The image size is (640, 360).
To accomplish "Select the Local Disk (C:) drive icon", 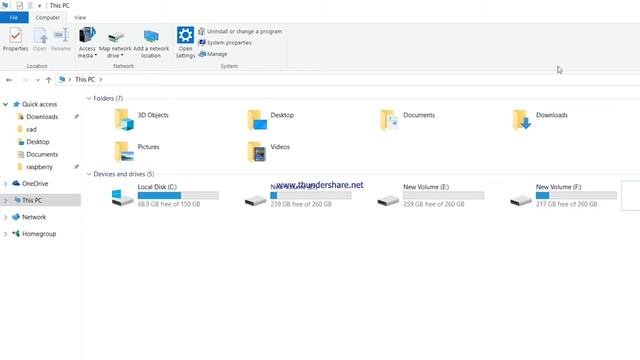I will point(122,198).
